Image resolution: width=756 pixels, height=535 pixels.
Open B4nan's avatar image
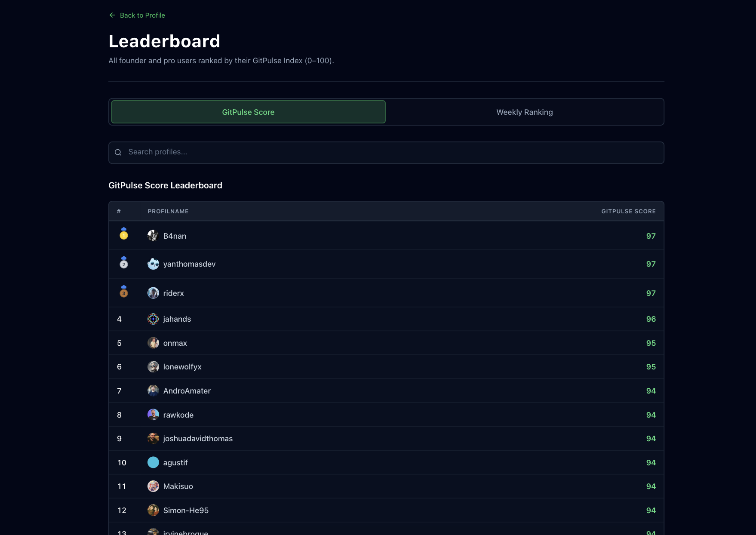(153, 236)
